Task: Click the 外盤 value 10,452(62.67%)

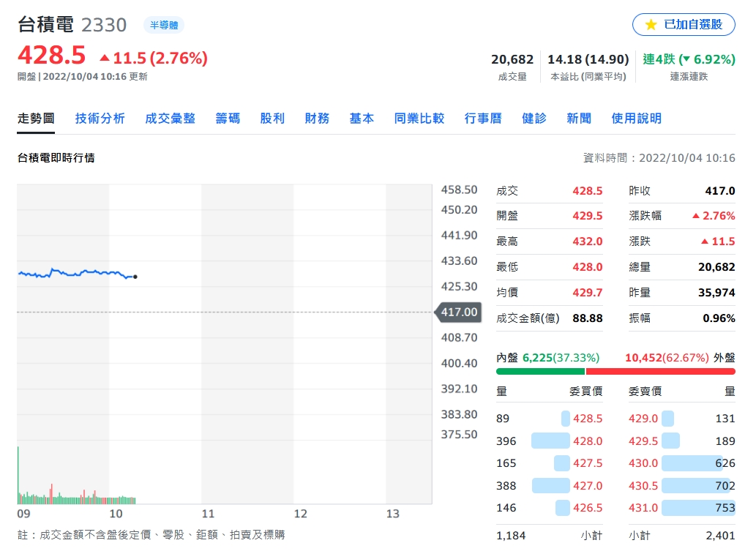Action: [667, 358]
